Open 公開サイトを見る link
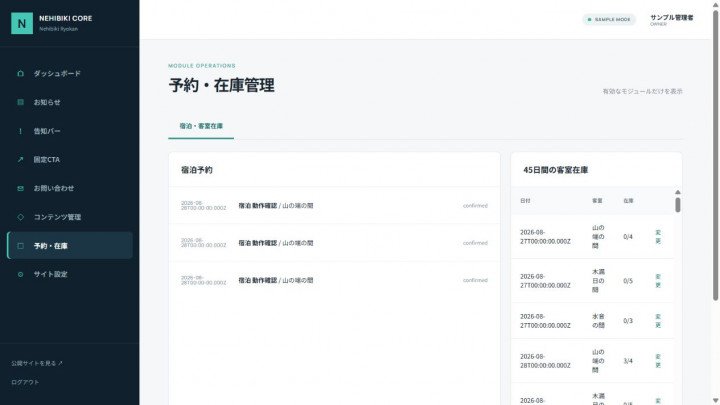The image size is (720, 405). tap(37, 363)
